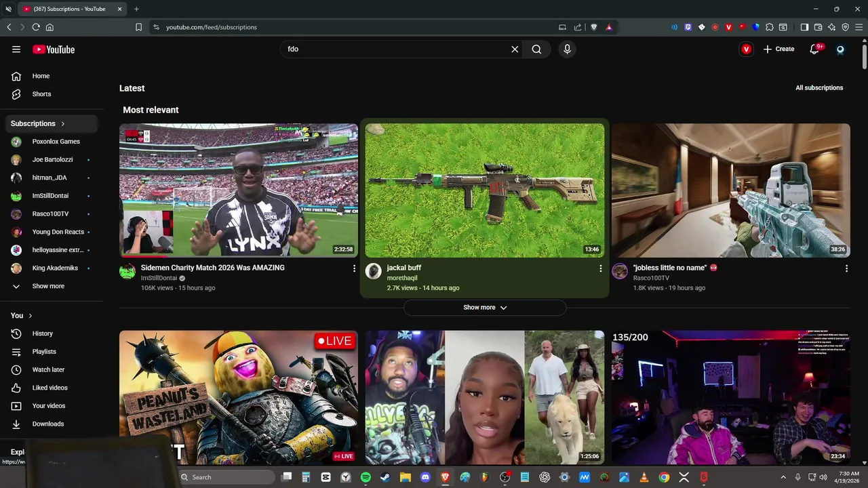Click the morethaqil channel name

tap(402, 278)
